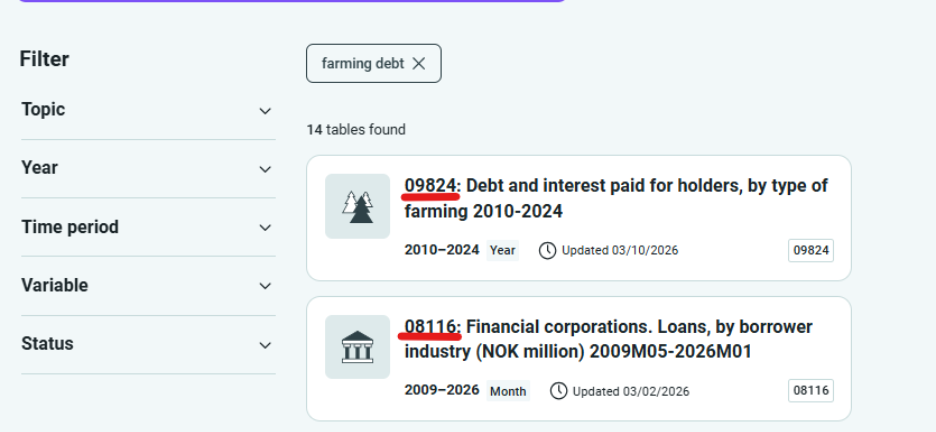Expand the Year filter section
The image size is (936, 432).
pos(148,168)
